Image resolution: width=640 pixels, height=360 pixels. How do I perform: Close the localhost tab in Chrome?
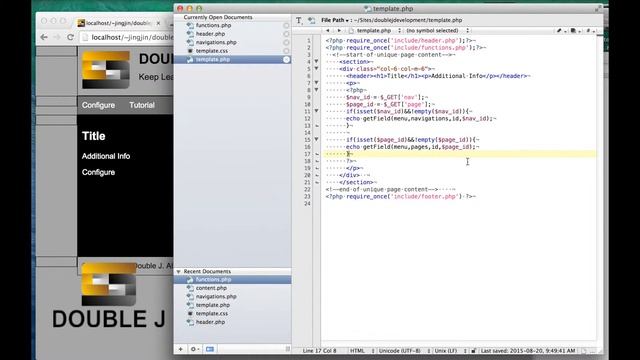coord(158,23)
